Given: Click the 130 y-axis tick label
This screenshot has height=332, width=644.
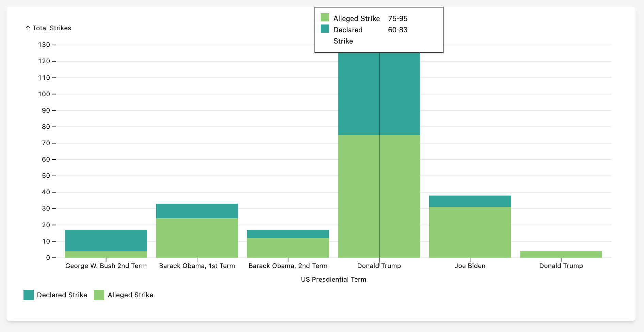Looking at the screenshot, I should click(x=44, y=45).
